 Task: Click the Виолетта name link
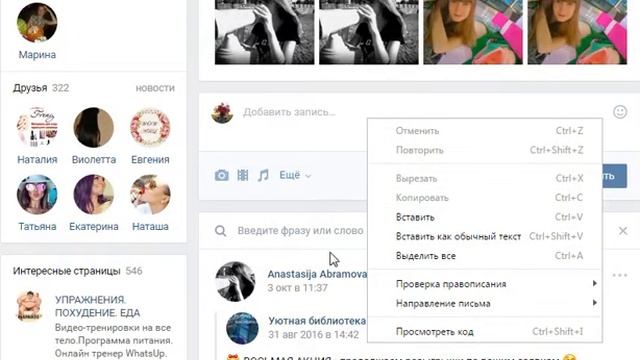tap(94, 160)
